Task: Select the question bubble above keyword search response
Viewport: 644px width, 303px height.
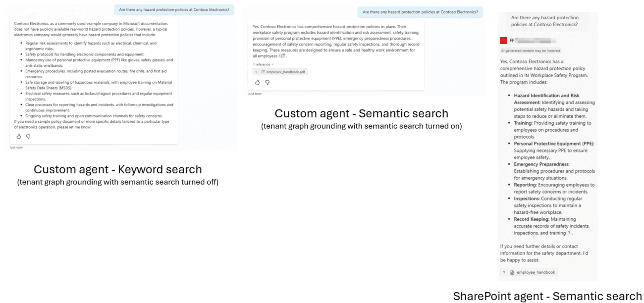Action: (175, 9)
